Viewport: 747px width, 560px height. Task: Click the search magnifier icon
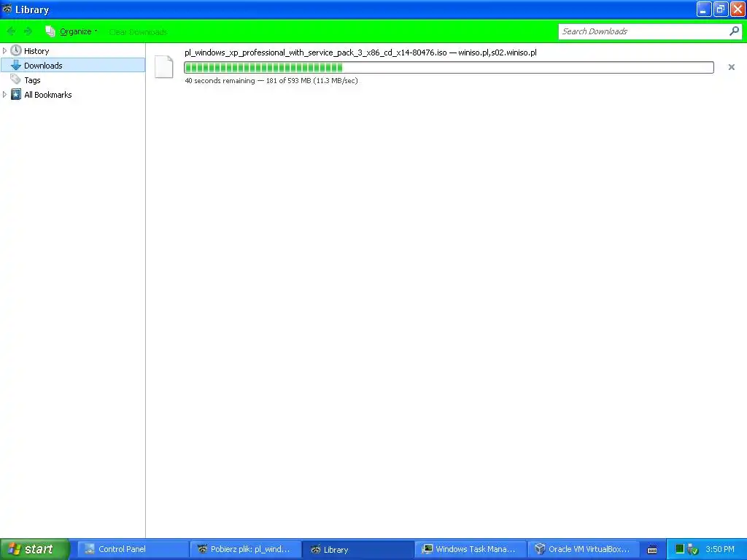[734, 31]
